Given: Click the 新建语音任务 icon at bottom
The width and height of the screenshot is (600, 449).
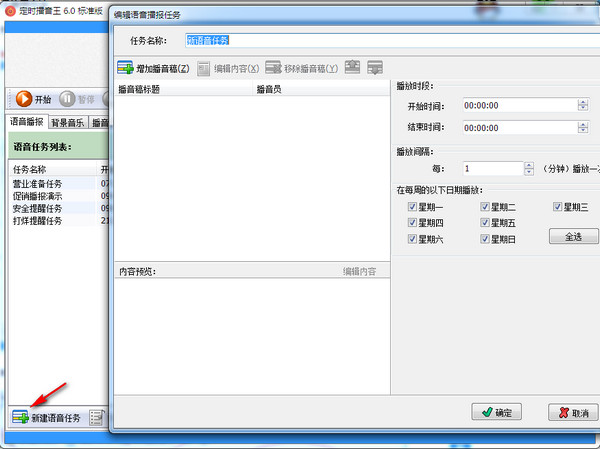Looking at the screenshot, I should coord(20,417).
